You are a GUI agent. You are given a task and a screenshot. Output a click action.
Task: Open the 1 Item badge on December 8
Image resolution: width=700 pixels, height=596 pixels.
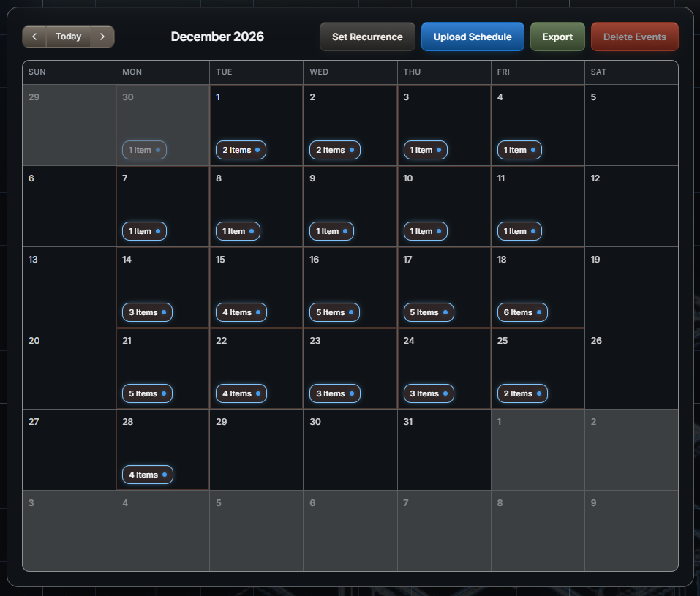pos(238,231)
